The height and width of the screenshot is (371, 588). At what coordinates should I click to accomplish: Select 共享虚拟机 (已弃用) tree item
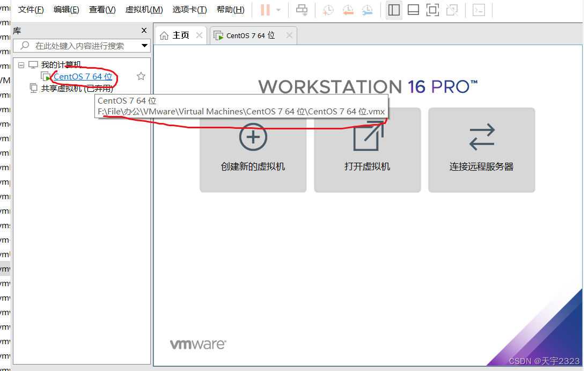[77, 89]
